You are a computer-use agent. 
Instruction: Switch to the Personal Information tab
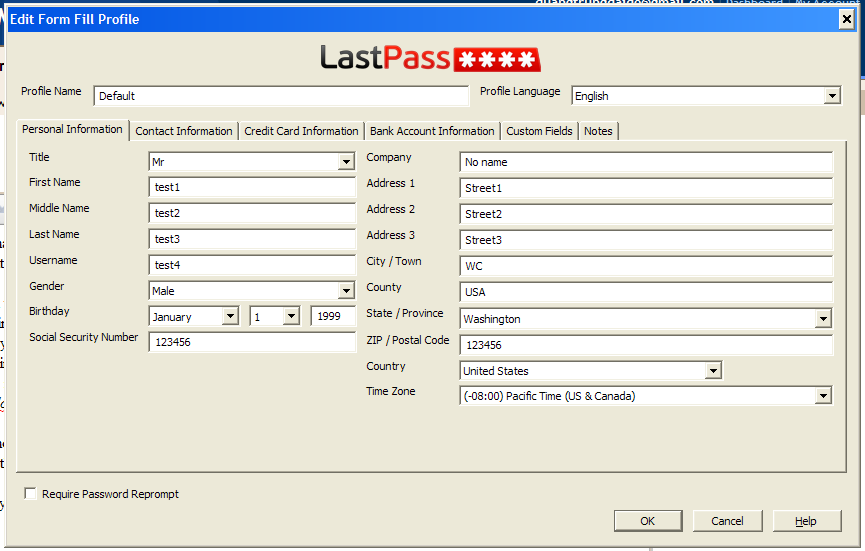point(72,130)
